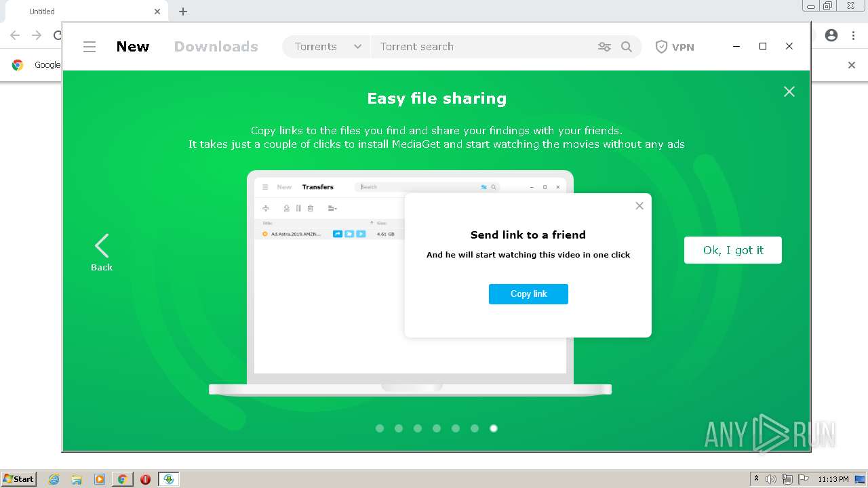Click the Chrome forward arrow

[37, 35]
